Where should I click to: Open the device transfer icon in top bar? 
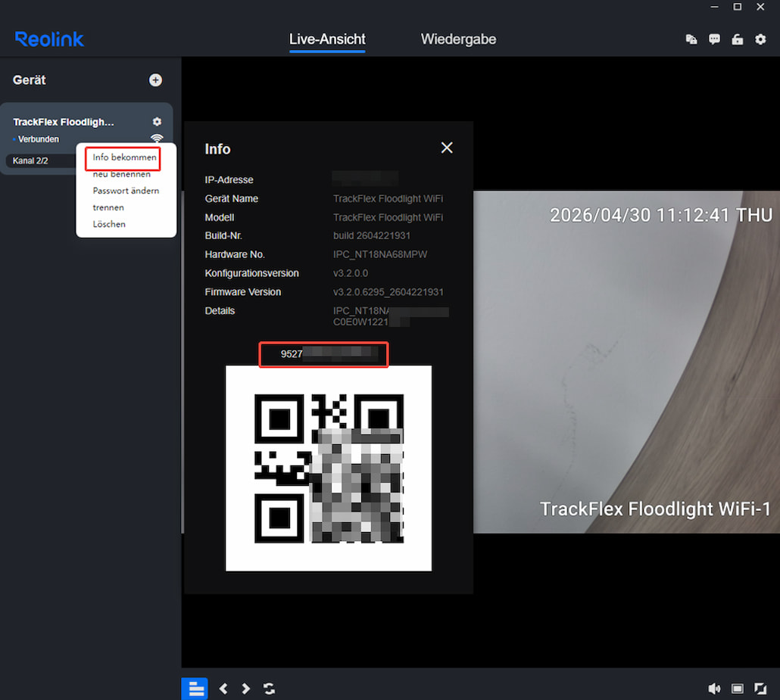[x=691, y=39]
